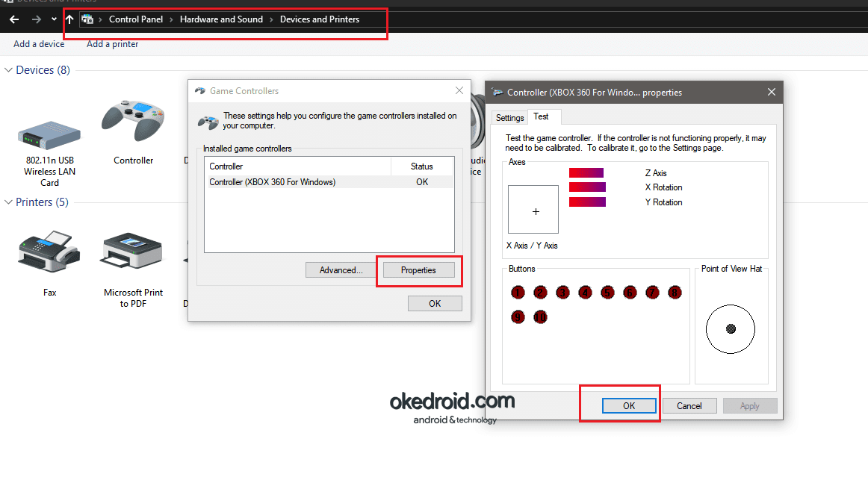Click the controller icon in the properties title bar

497,93
